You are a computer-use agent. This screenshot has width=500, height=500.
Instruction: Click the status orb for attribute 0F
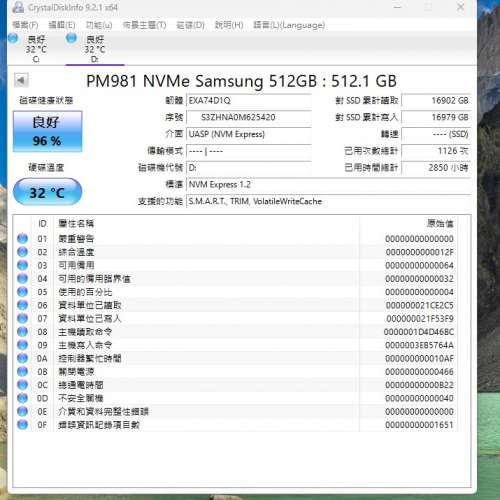click(x=22, y=425)
